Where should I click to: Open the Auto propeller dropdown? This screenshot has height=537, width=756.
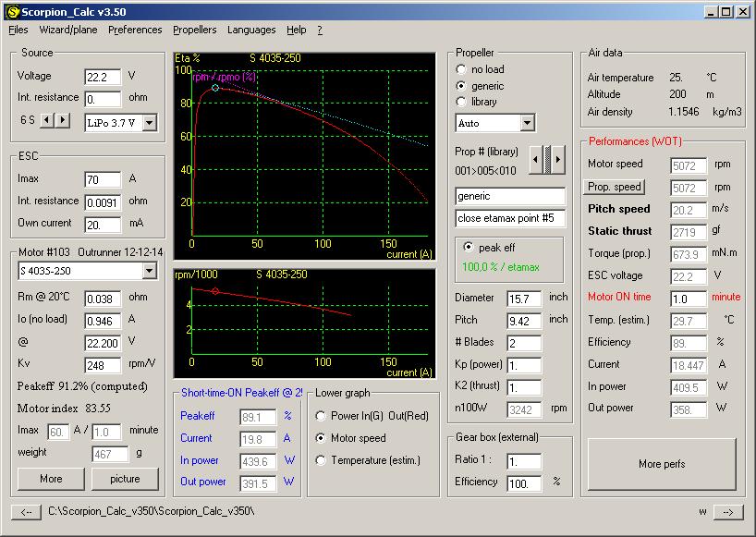(x=527, y=123)
